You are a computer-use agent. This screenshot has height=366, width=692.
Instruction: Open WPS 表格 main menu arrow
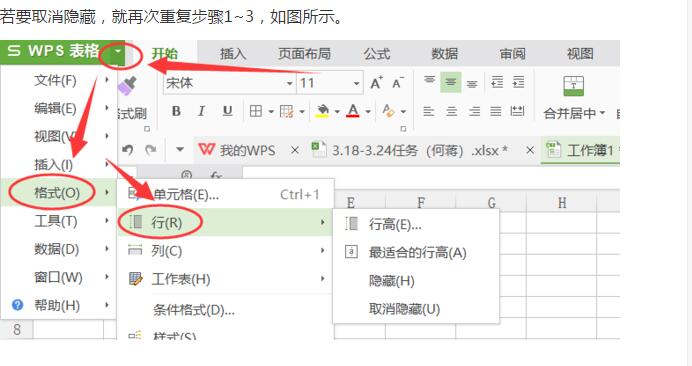[x=117, y=52]
